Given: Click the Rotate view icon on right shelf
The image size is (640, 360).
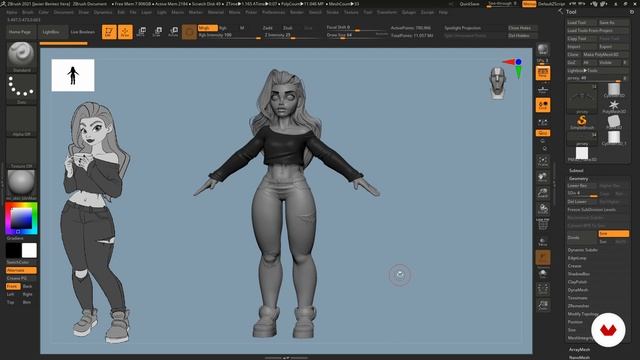Looking at the screenshot, I should pos(543,209).
